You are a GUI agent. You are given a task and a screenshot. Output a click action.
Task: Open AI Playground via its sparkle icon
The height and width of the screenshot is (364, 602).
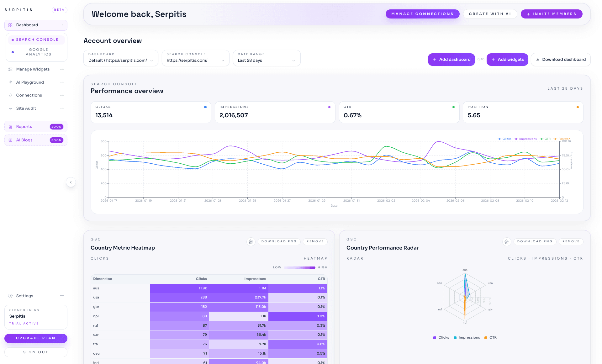click(x=11, y=82)
